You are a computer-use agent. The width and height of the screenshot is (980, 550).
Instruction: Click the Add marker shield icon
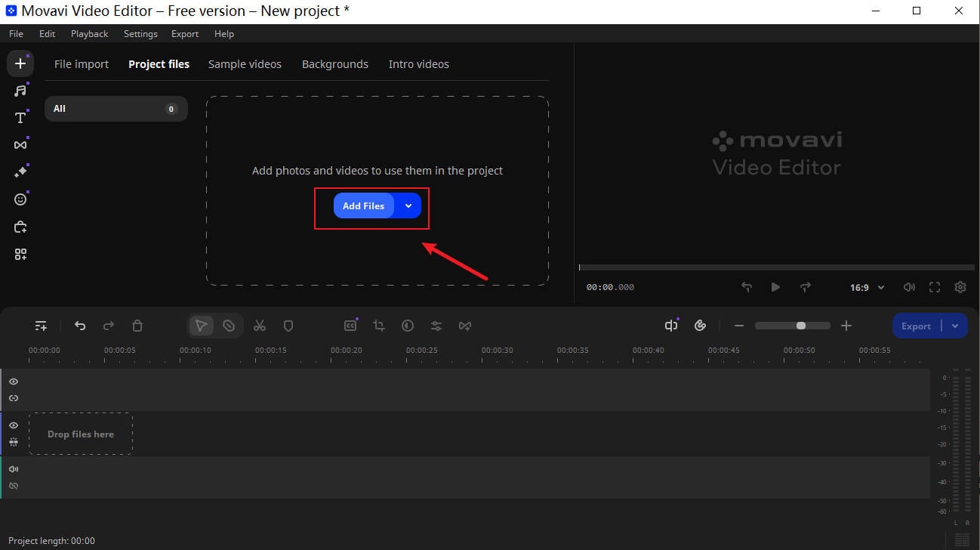288,326
